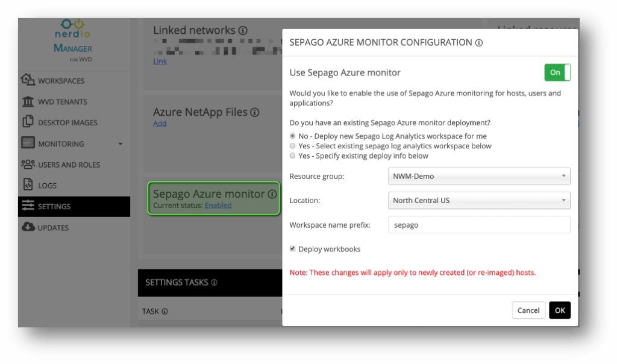This screenshot has height=364, width=617.
Task: Click the Nerdio Manager logo
Action: (73, 40)
